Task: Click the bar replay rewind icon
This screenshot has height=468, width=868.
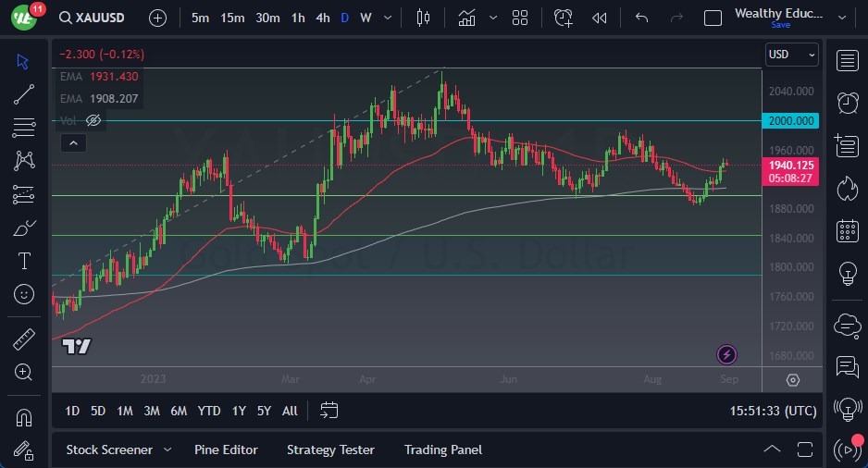Action: click(600, 18)
